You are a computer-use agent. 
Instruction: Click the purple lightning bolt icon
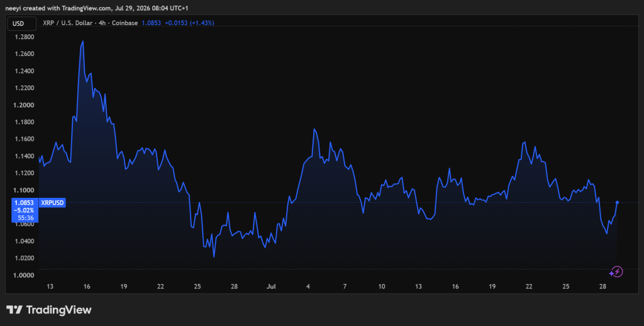point(617,271)
